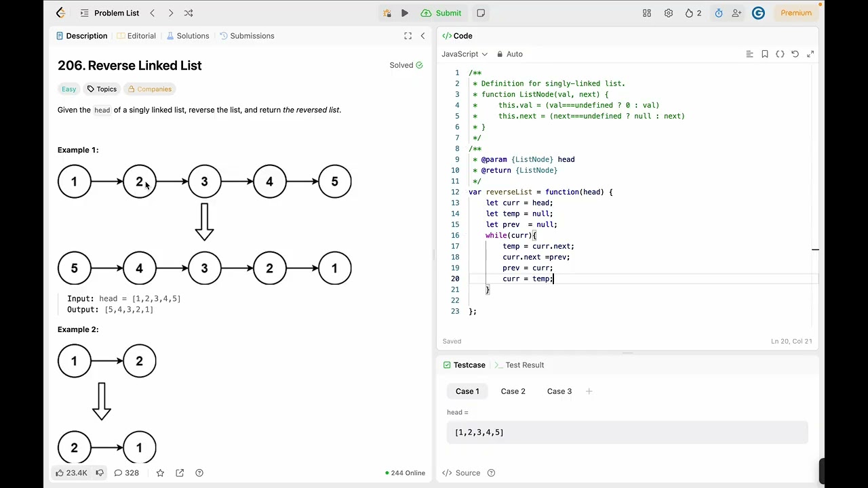
Task: Open the notes icon next to Submit
Action: click(x=481, y=13)
